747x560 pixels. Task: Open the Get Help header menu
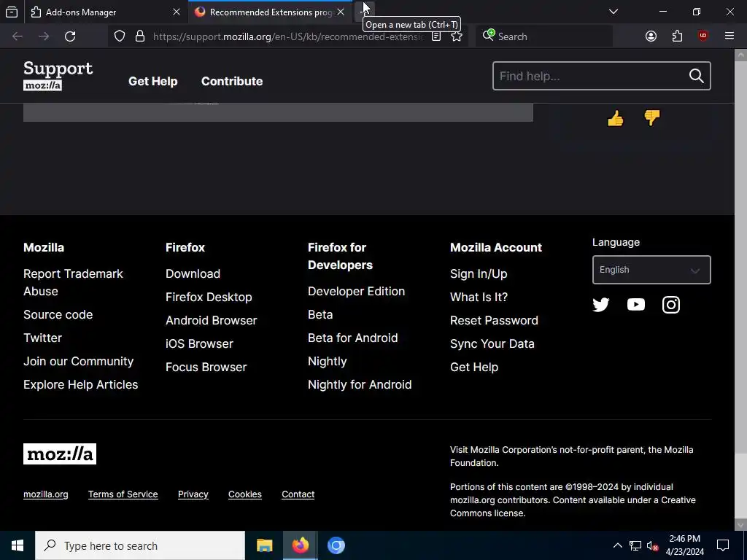(x=153, y=82)
